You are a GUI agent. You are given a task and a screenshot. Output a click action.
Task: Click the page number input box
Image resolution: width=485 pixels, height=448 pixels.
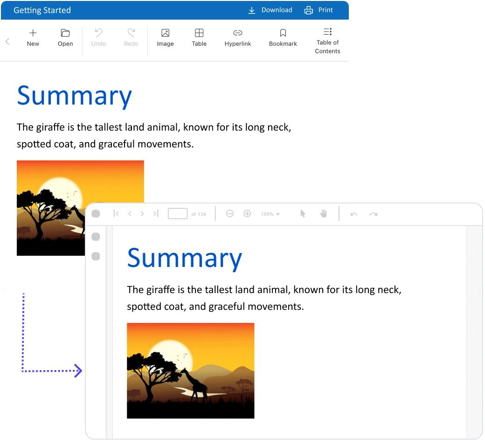(178, 214)
